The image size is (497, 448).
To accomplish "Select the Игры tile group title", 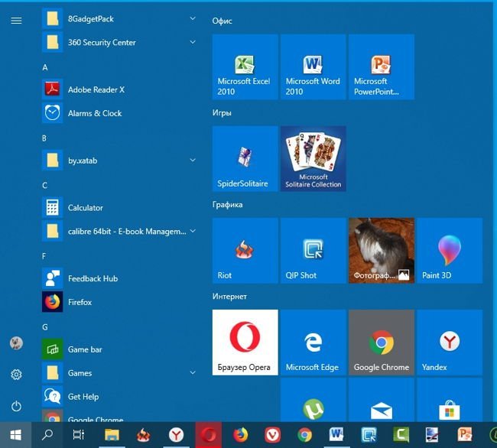I will coord(222,113).
